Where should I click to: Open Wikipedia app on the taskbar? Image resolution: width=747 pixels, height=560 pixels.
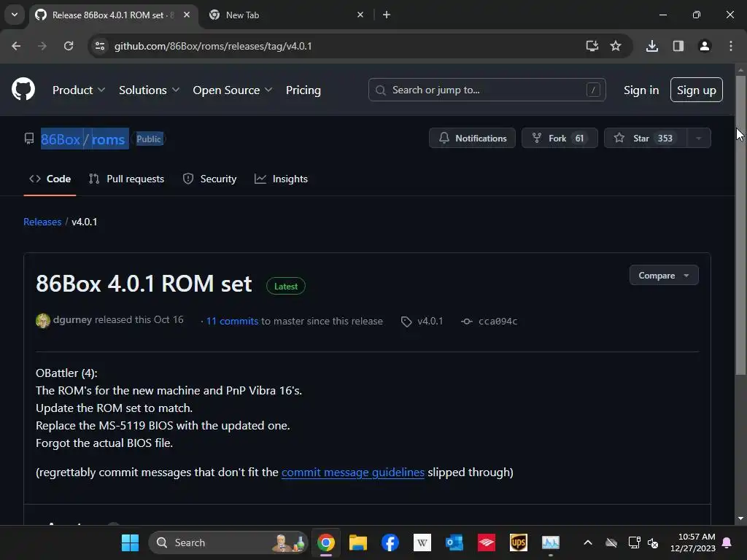(422, 542)
